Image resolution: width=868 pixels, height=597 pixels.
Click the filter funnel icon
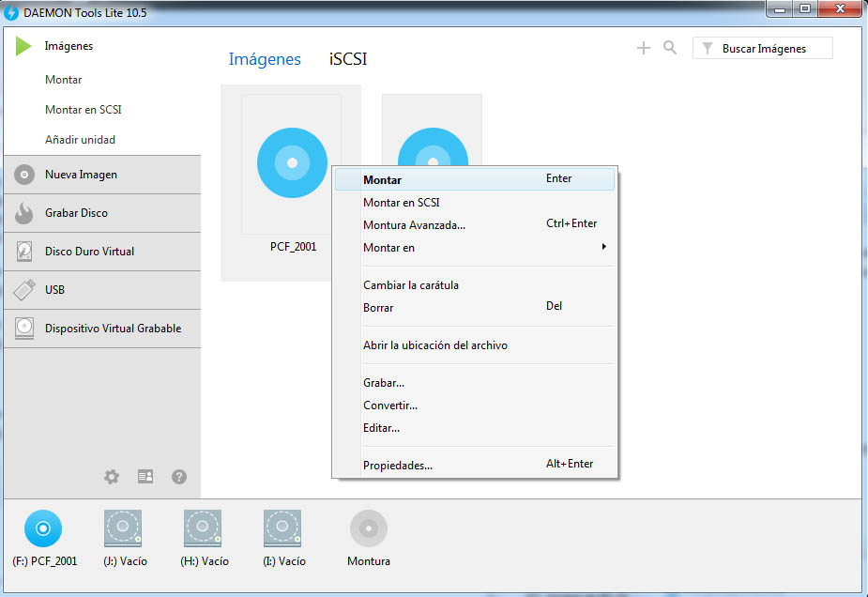707,49
